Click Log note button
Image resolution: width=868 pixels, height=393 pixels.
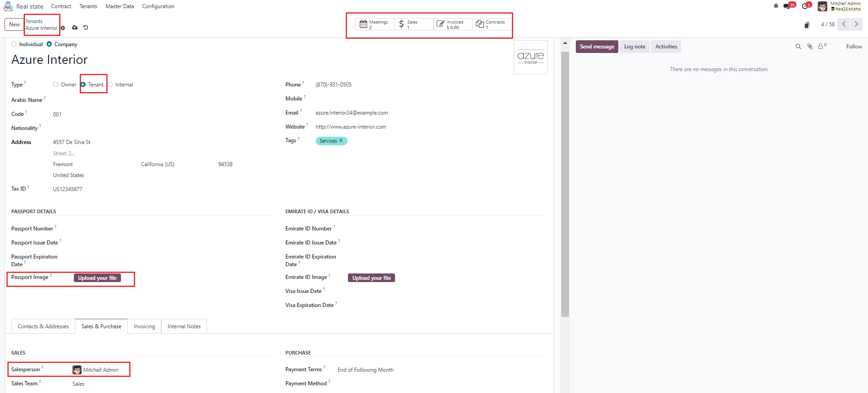tap(635, 47)
